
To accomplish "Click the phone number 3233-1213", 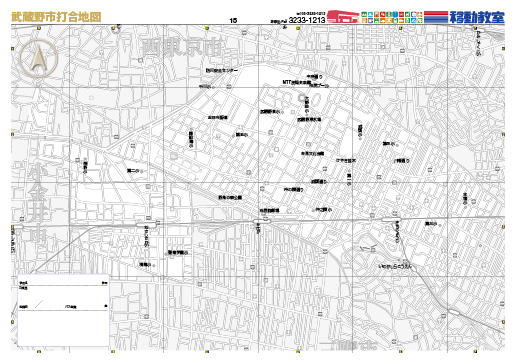I will (307, 20).
